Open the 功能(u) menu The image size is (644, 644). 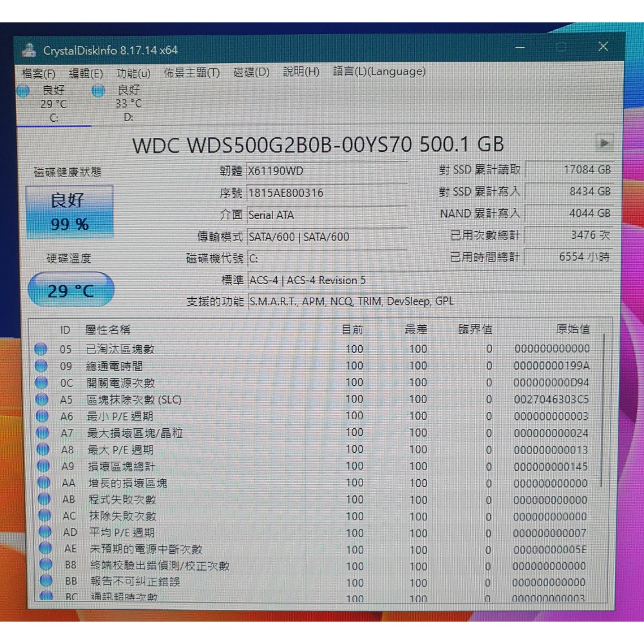133,73
